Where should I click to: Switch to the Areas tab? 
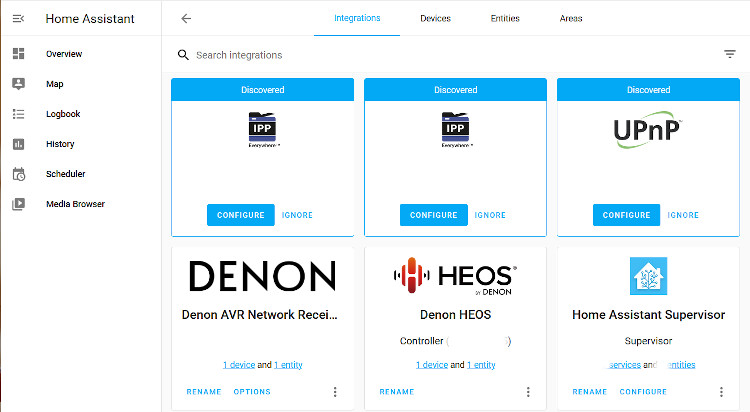point(571,18)
